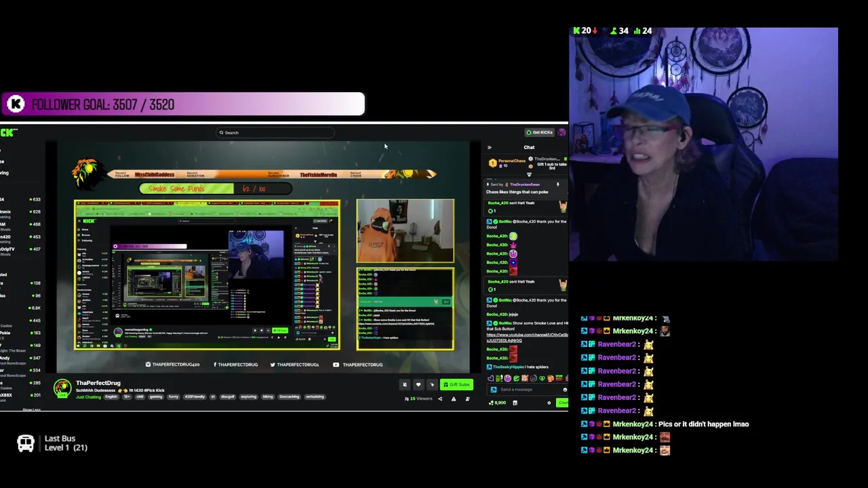The height and width of the screenshot is (488, 868).
Task: Share the stream with the share icon
Action: [440, 399]
